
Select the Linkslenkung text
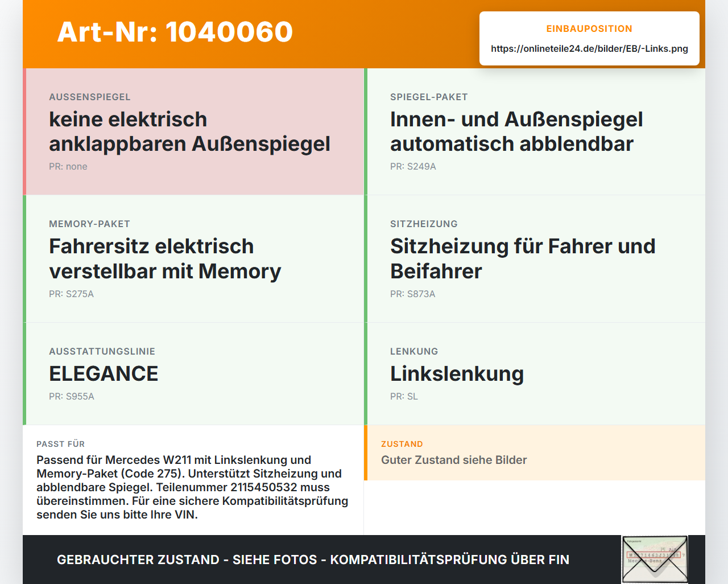click(x=457, y=374)
